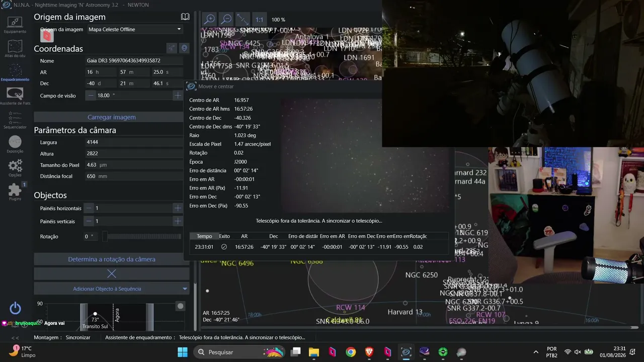Adjust the Rotação slider handle
Viewport: 644px width, 362px height.
(x=105, y=236)
